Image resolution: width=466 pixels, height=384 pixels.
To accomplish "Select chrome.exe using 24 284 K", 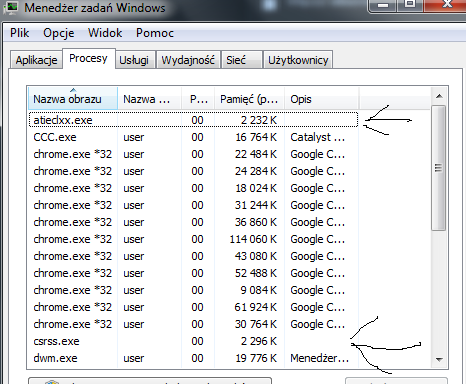I will click(193, 171).
